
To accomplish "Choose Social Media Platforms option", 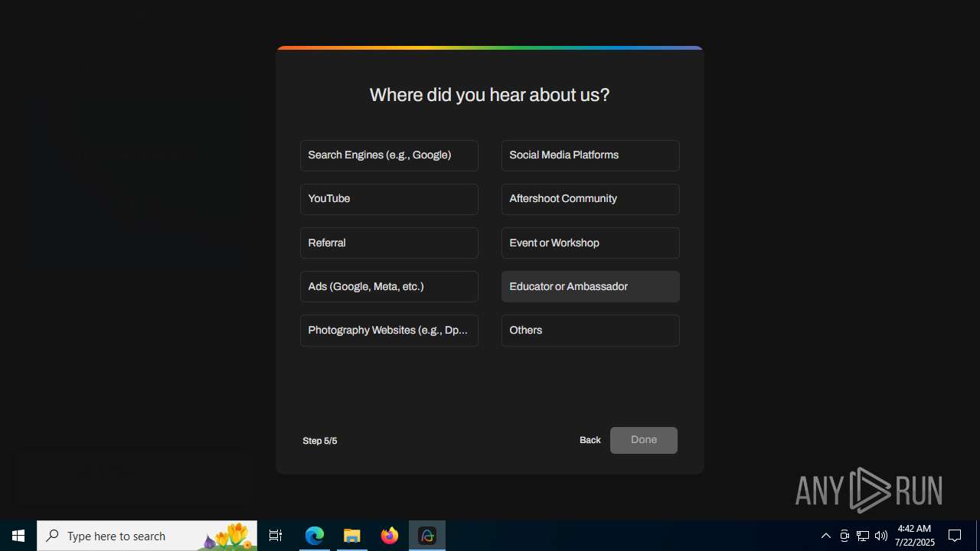I will coord(590,155).
